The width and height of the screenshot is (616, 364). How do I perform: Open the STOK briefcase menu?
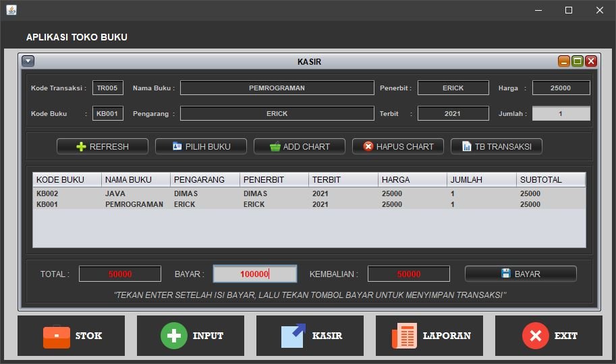(72, 336)
